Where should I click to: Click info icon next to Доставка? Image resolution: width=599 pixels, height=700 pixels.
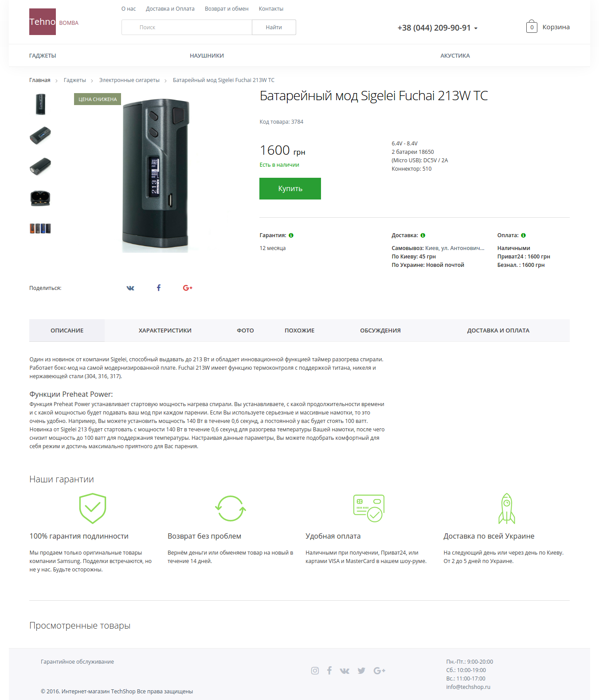423,235
